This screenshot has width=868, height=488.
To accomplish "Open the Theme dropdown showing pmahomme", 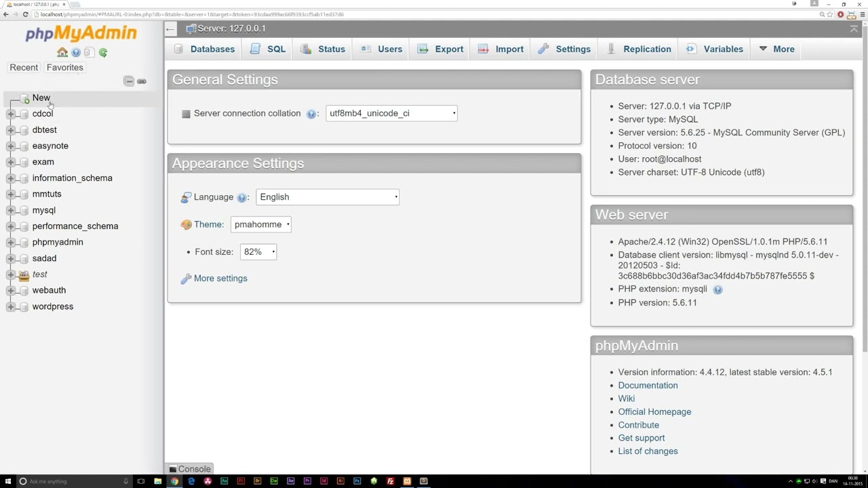I will 261,224.
